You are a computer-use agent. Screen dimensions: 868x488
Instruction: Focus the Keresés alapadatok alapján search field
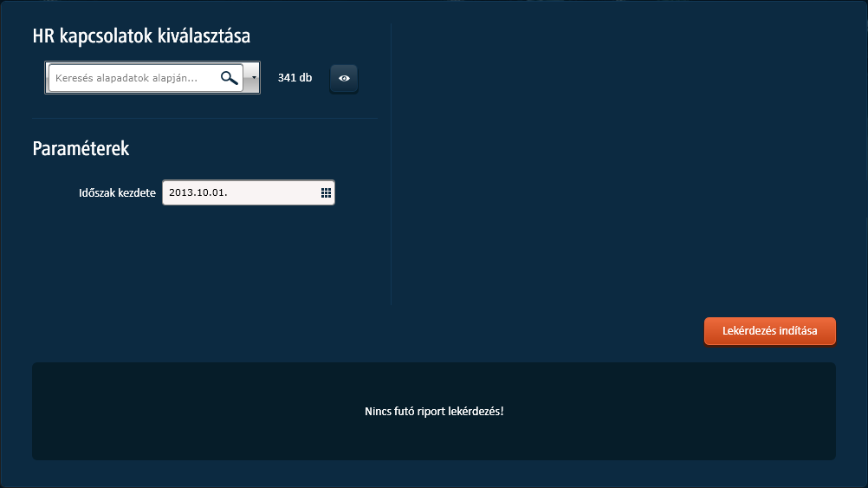(130, 78)
